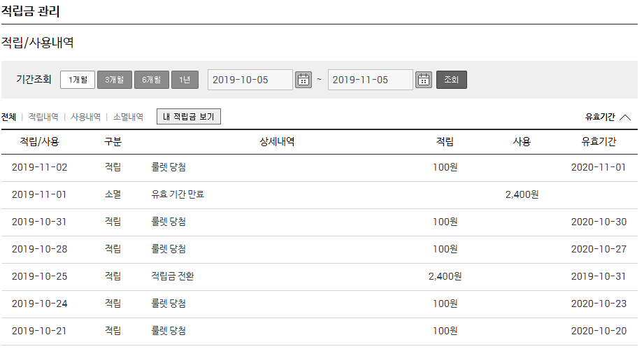Click the 적립/사용 column header
The height and width of the screenshot is (349, 644).
39,141
